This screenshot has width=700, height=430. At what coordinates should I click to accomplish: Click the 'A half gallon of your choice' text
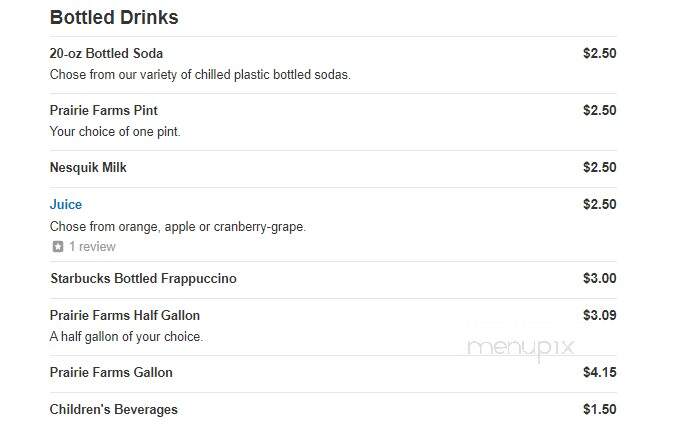point(126,337)
